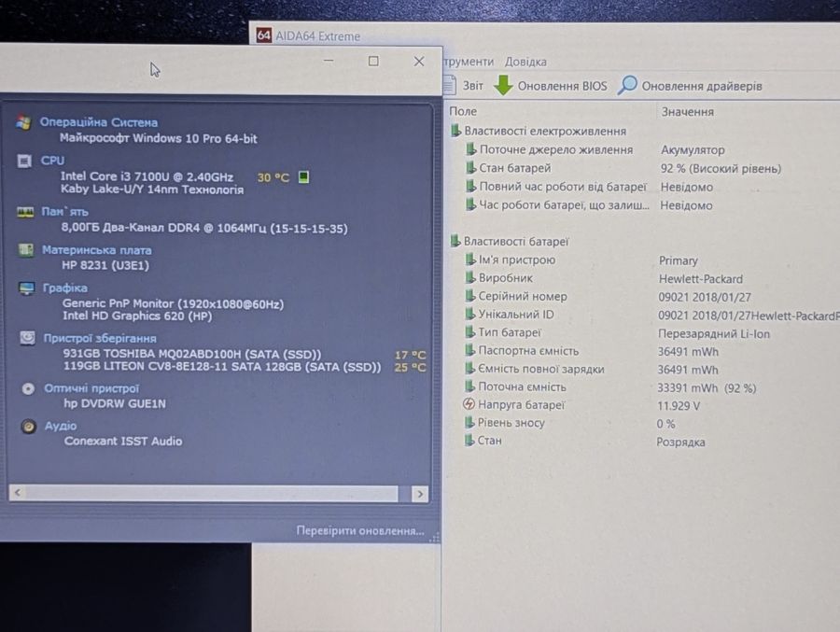Select value Hewlett-Packard
Viewport: 840px width, 632px height.
point(701,279)
